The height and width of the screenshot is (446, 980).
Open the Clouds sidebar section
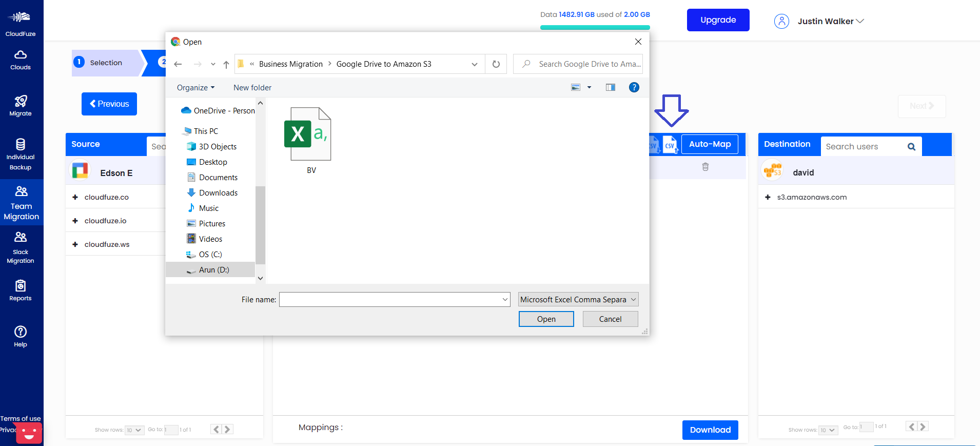(x=21, y=60)
